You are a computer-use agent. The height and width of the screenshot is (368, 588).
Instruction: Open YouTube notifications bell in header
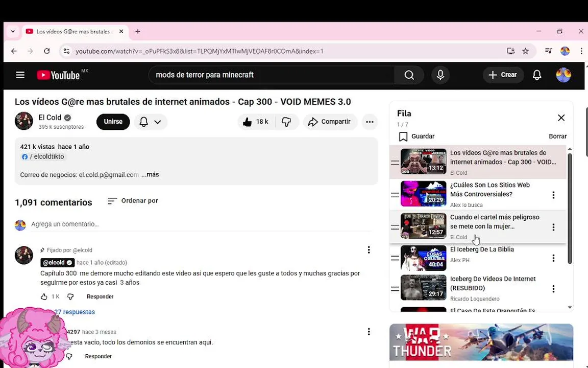click(537, 75)
